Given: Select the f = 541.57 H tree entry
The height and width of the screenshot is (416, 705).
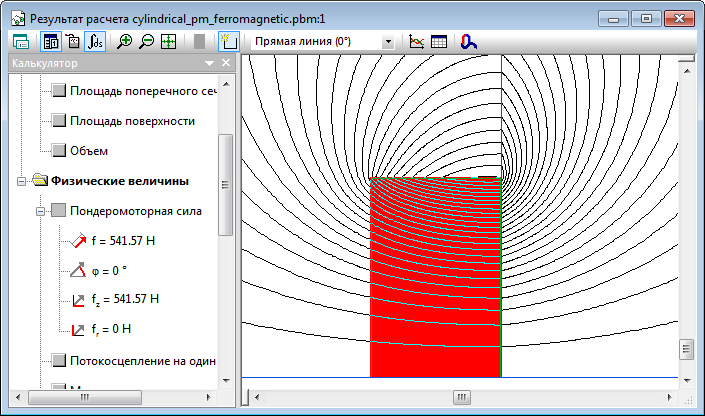Looking at the screenshot, I should tap(124, 241).
